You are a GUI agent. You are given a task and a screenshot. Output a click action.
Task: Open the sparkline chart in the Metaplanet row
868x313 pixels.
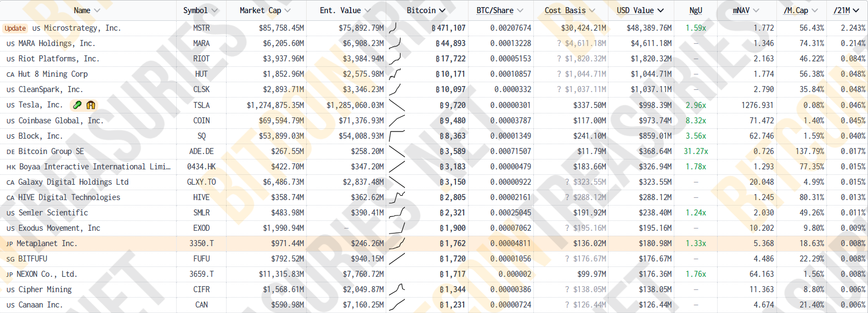click(x=396, y=243)
